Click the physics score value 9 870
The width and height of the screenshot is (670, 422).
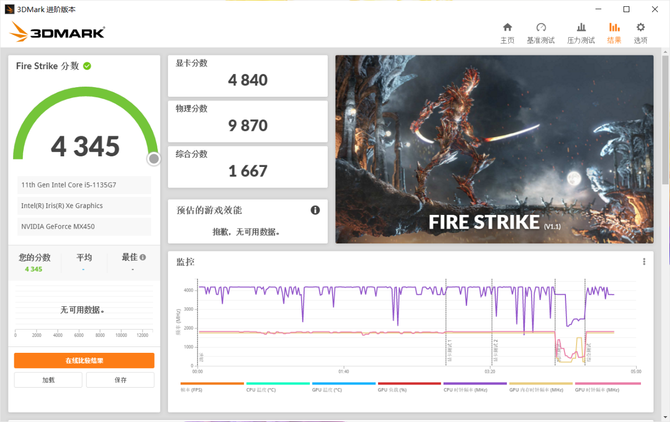coord(248,126)
